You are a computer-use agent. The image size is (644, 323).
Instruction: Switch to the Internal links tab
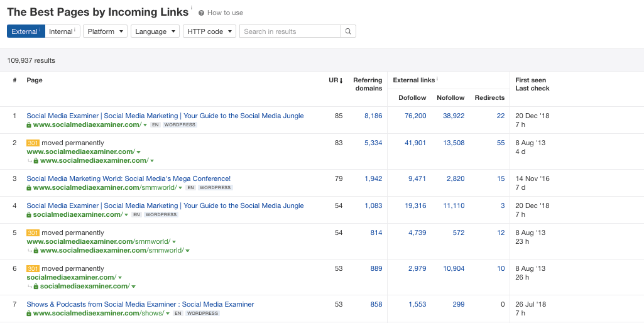pos(62,31)
